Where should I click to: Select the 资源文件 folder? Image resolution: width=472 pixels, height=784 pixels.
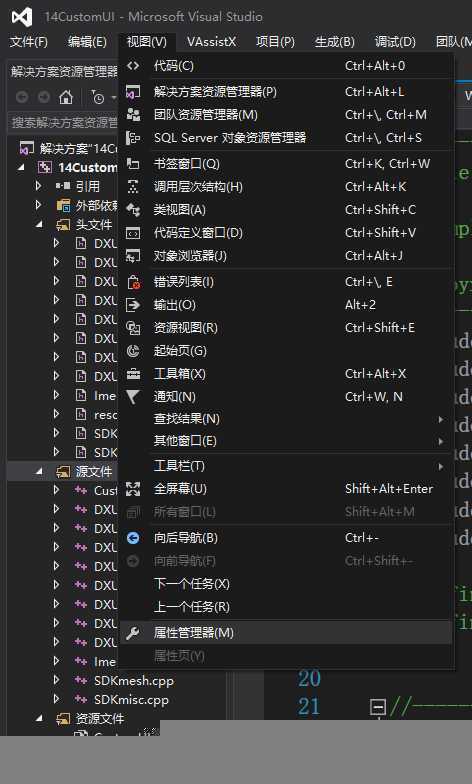100,718
